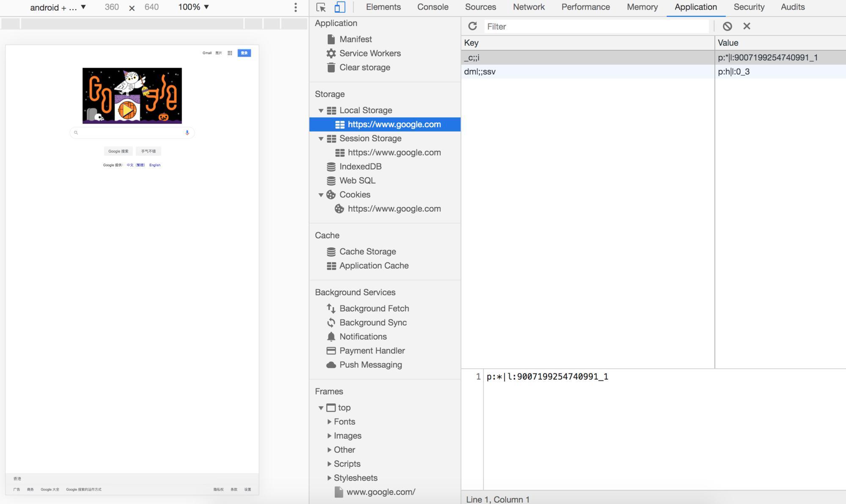Click the clear all storage circle-slash icon
Image resolution: width=846 pixels, height=504 pixels.
(727, 26)
